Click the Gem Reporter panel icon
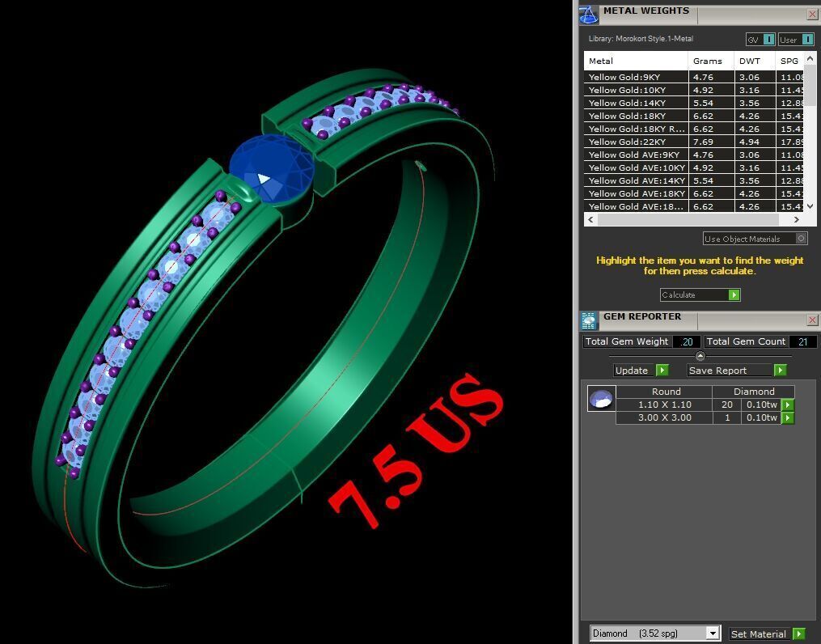This screenshot has width=821, height=644. point(589,320)
